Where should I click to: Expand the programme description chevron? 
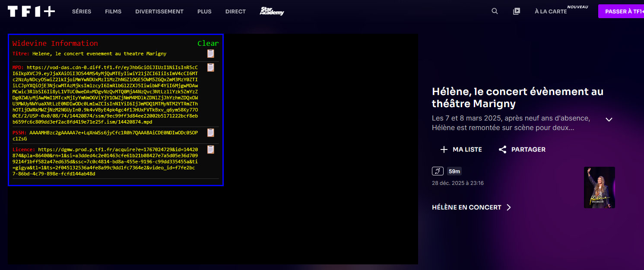(x=609, y=120)
